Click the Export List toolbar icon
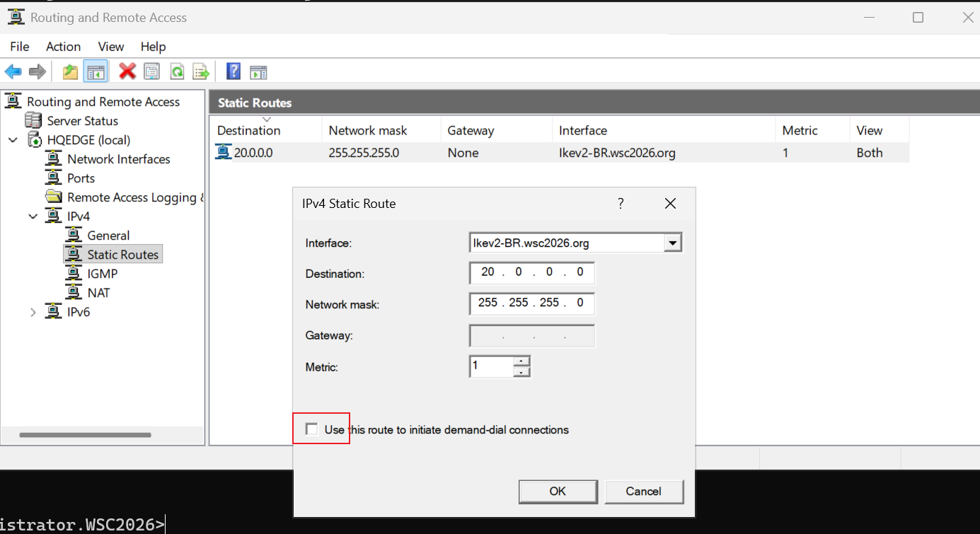Viewport: 980px width, 534px height. [202, 71]
